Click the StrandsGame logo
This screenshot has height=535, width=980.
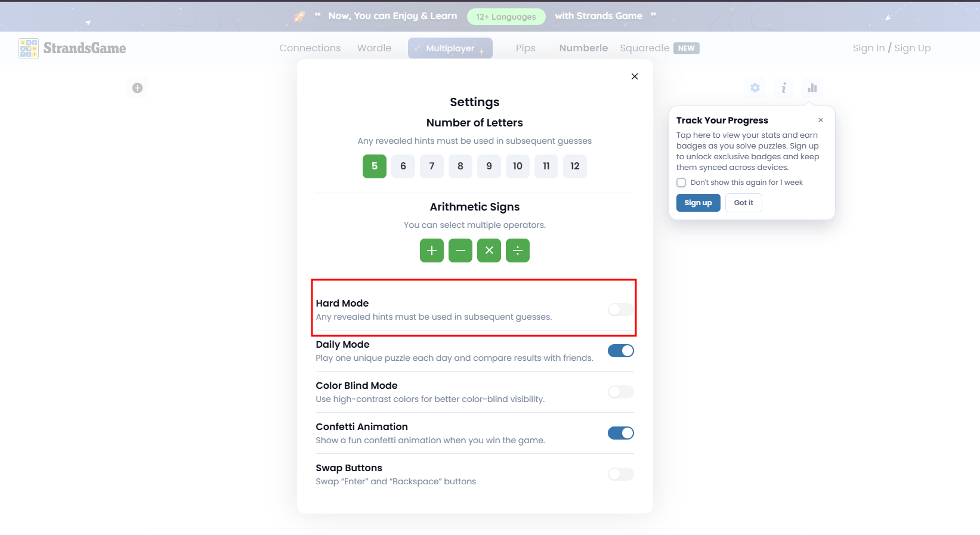[x=72, y=48]
